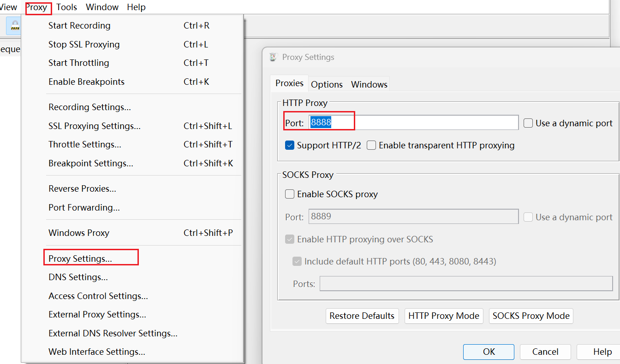This screenshot has height=364, width=620.
Task: Tick the Enable SOCKS proxy checkbox
Action: (290, 194)
